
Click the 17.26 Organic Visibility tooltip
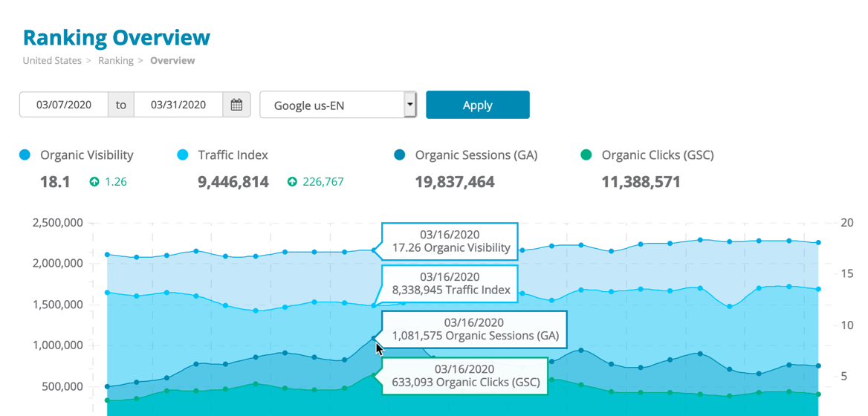(x=449, y=241)
